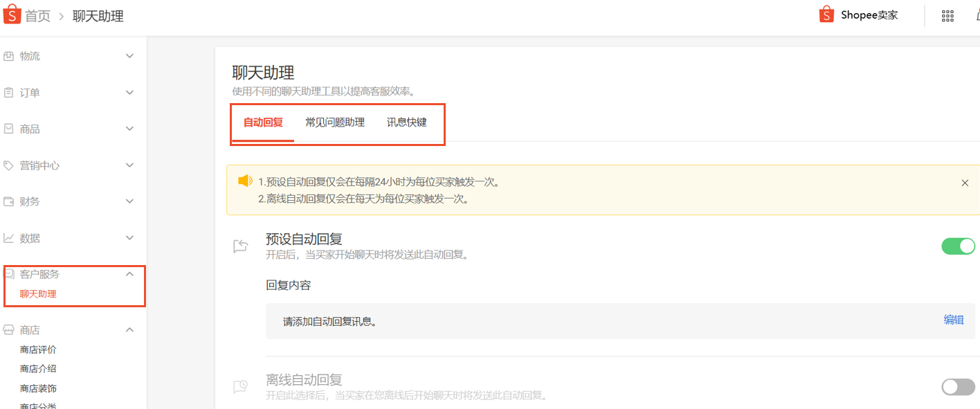980x409 pixels.
Task: Click the 离线自动回复 heading
Action: click(x=304, y=380)
